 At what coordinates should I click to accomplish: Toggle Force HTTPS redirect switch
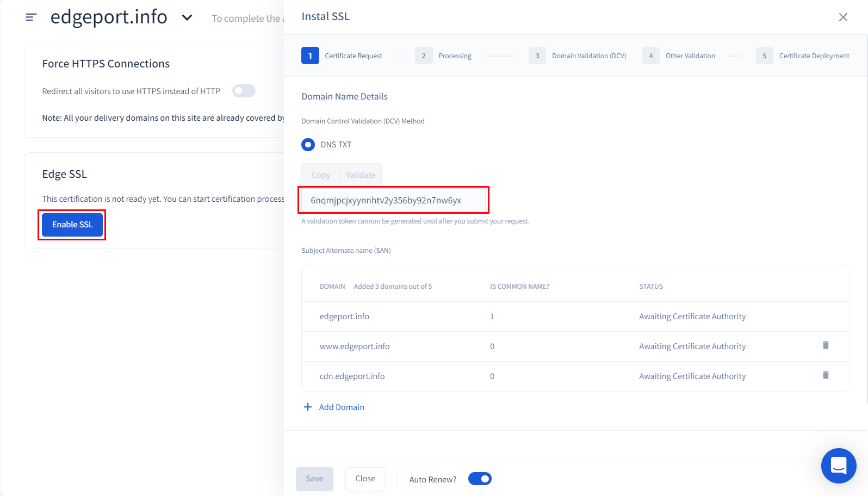click(244, 91)
